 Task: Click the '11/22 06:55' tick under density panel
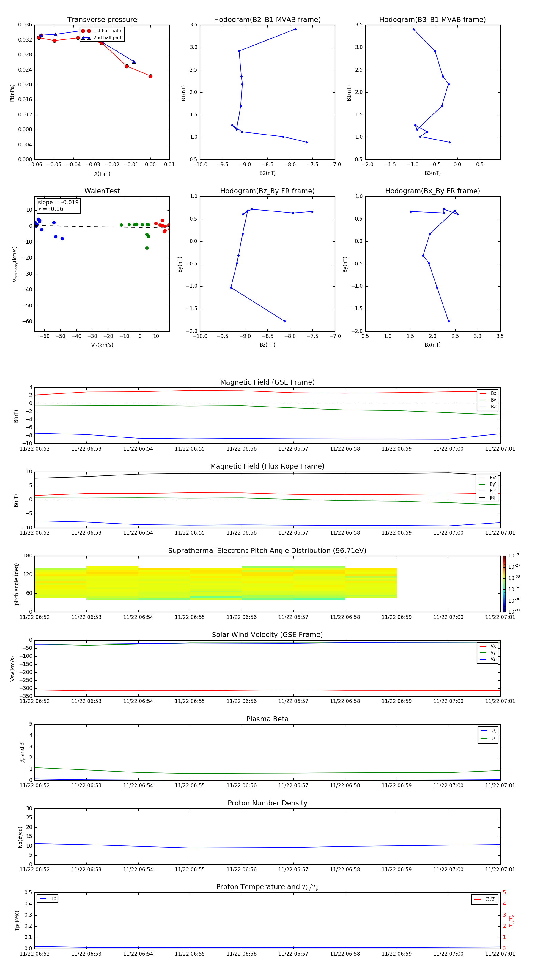[x=190, y=870]
